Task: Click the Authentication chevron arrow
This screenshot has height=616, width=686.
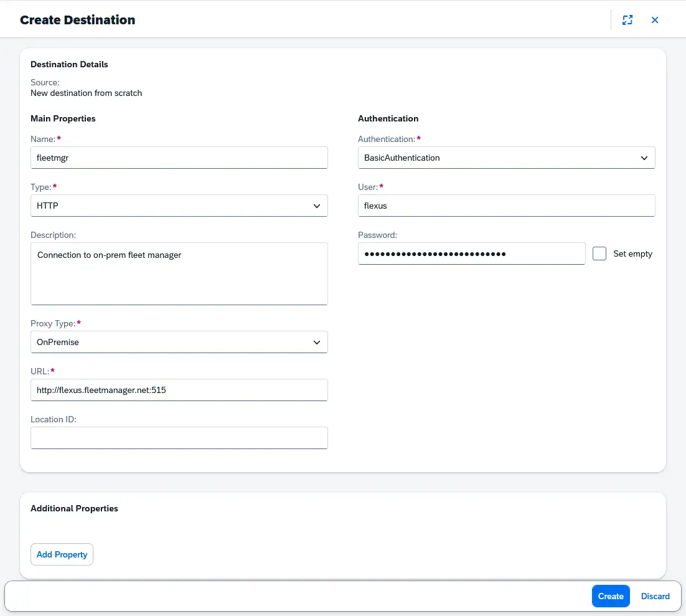Action: [644, 158]
